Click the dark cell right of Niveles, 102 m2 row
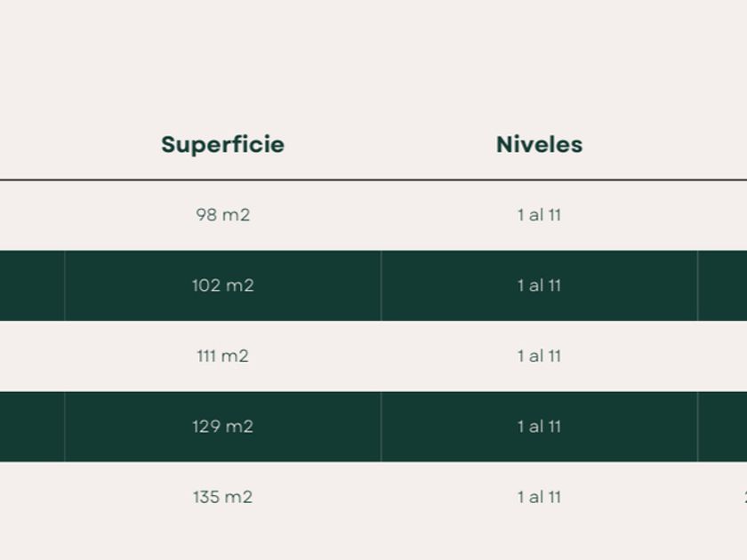This screenshot has height=560, width=747. click(722, 285)
